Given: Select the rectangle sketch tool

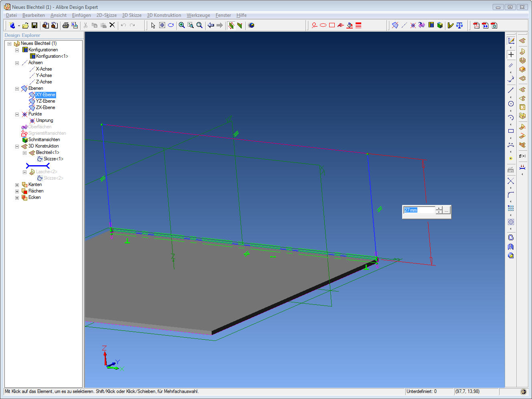Looking at the screenshot, I should click(511, 131).
